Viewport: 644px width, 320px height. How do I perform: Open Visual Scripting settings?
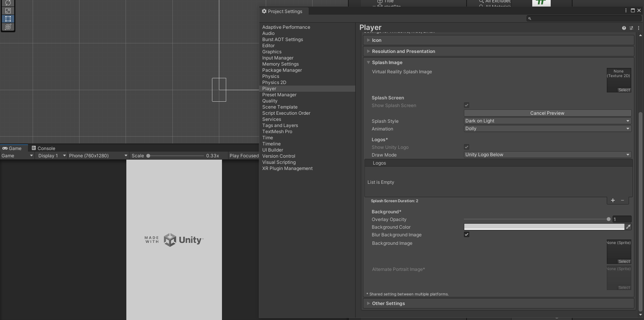click(x=279, y=162)
